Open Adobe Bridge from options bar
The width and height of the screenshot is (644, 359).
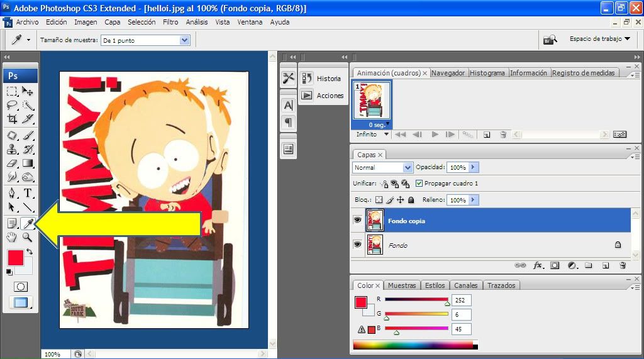[550, 40]
